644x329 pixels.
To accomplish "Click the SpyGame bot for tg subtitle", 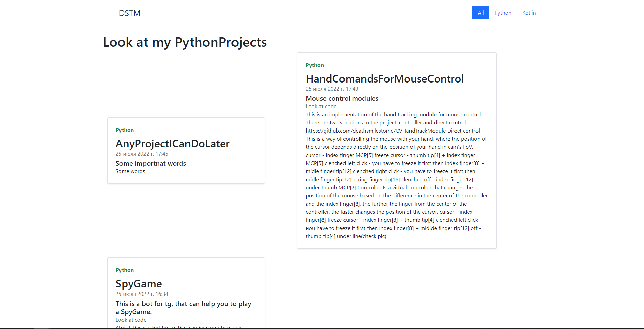I will (x=183, y=308).
